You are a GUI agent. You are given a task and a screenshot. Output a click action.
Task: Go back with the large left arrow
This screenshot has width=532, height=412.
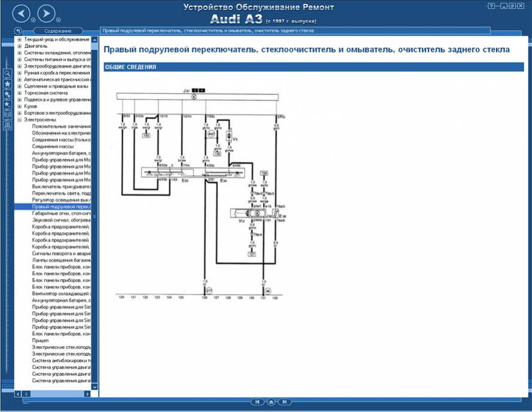[x=21, y=14]
